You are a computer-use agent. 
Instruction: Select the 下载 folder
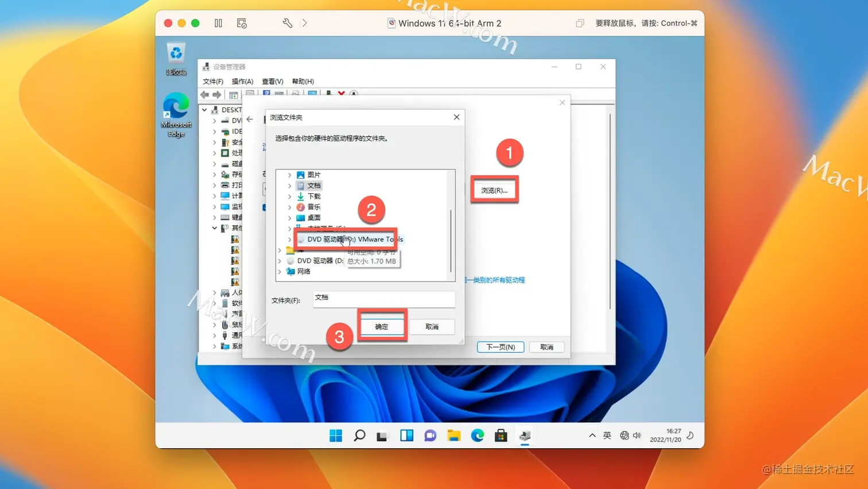coord(309,197)
